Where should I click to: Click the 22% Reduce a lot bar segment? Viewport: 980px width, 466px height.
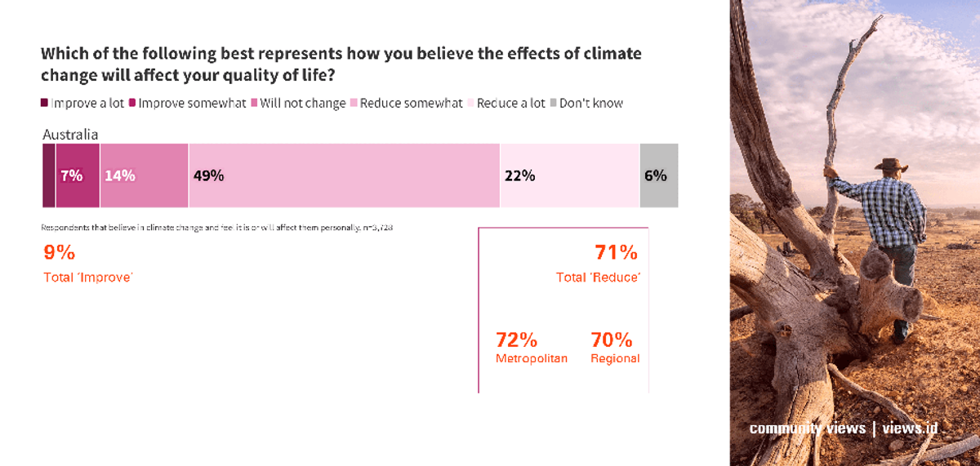[x=569, y=175]
